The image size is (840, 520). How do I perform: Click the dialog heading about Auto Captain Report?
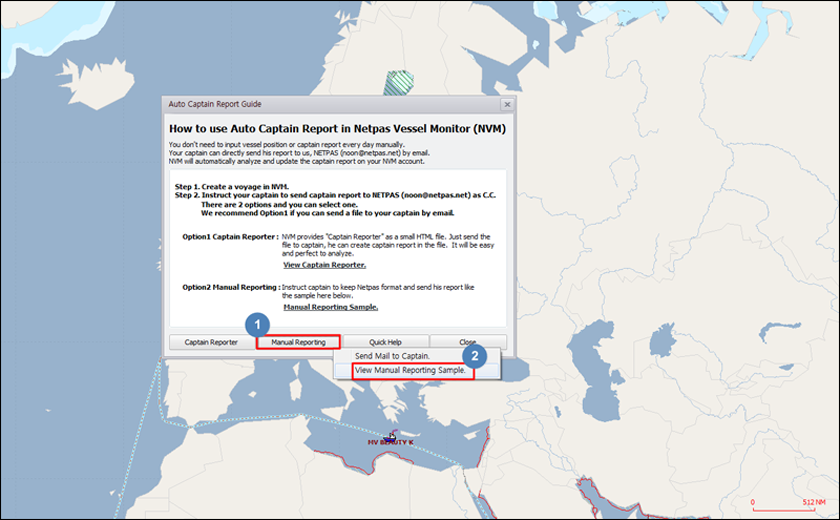point(338,129)
